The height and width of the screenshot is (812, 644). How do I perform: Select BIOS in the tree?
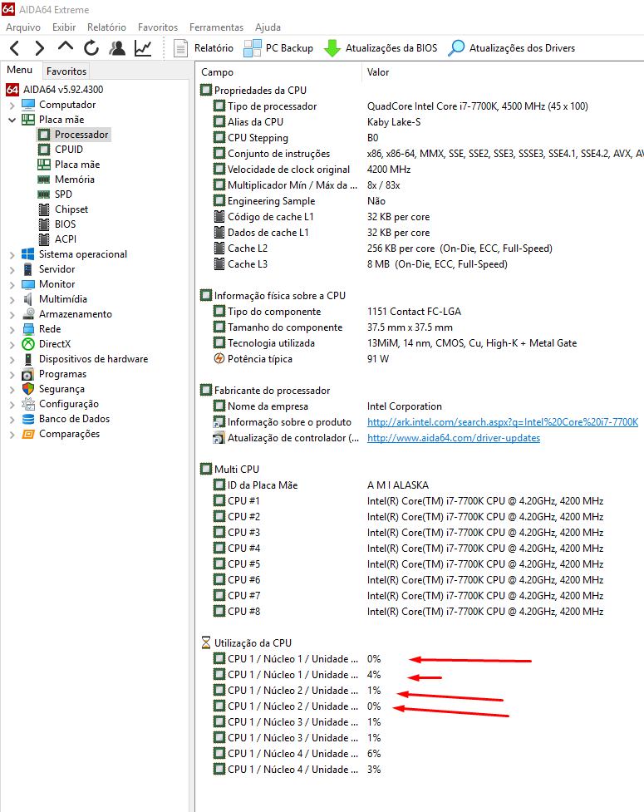click(65, 224)
